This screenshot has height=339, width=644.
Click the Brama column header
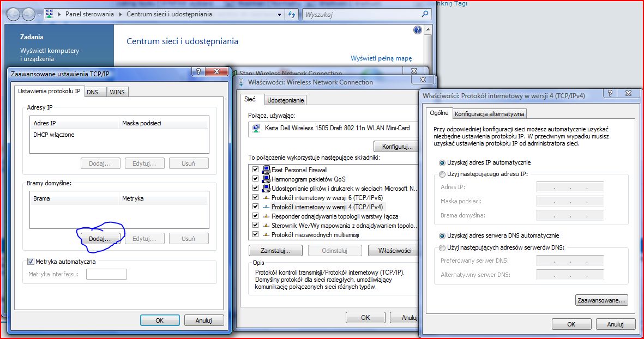pyautogui.click(x=74, y=198)
